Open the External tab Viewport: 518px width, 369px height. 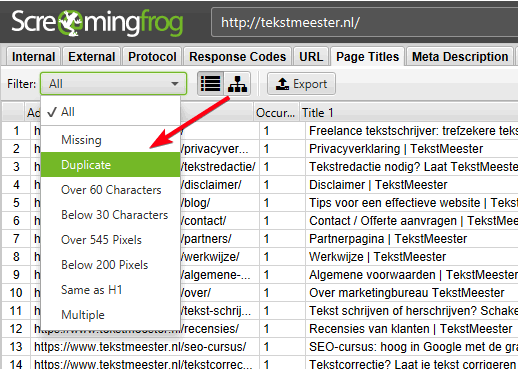92,57
